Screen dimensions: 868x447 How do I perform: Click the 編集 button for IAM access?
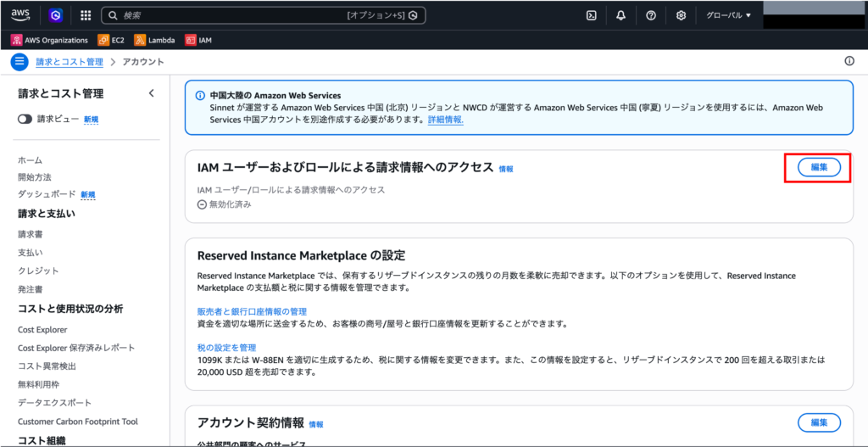(x=819, y=167)
